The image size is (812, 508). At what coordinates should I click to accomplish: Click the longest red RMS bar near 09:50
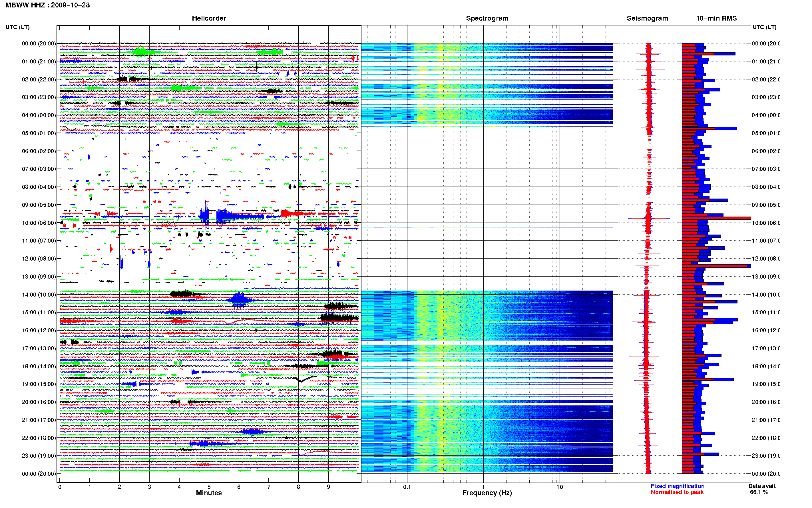click(x=716, y=218)
